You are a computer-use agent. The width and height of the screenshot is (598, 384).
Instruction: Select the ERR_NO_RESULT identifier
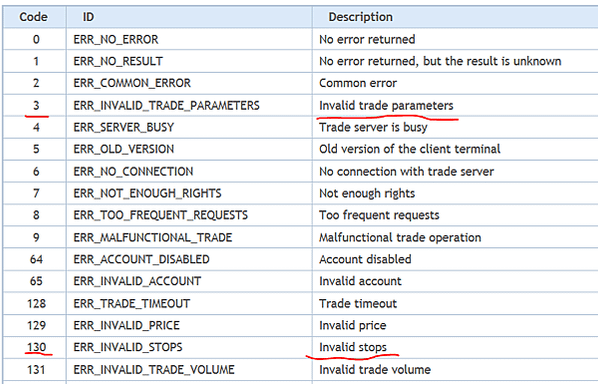tap(118, 61)
